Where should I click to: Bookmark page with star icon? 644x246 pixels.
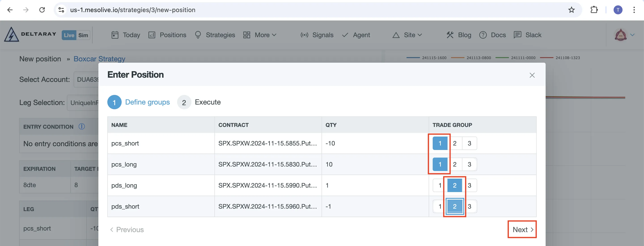pos(571,10)
